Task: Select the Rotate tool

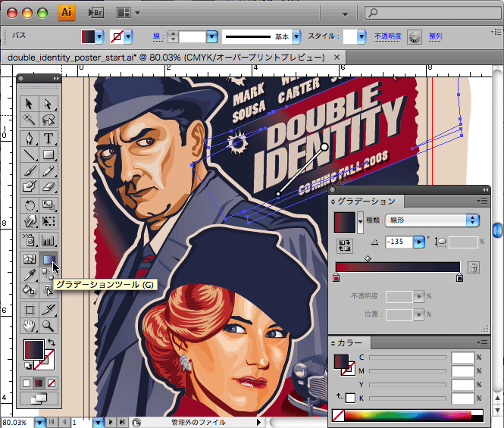Action: click(x=30, y=205)
